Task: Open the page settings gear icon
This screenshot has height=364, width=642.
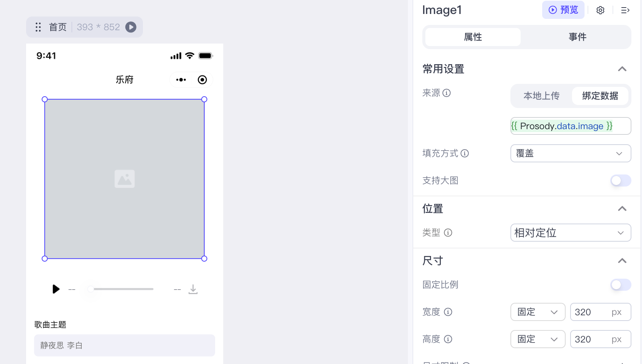Action: coord(600,10)
